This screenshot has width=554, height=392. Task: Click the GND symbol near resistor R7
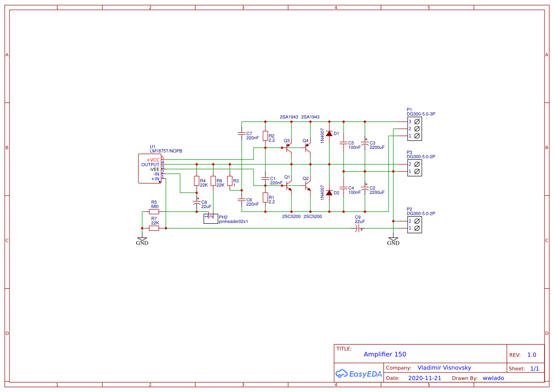(x=142, y=241)
